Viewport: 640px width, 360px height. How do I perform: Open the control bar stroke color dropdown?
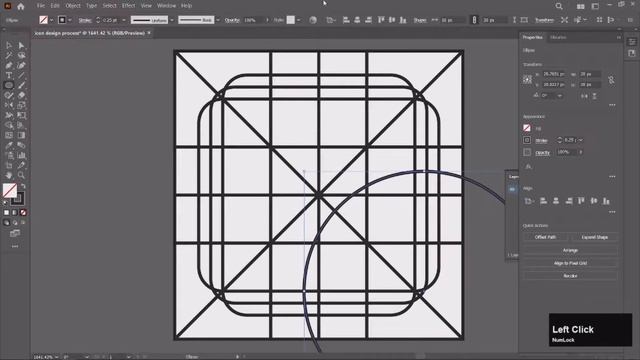click(x=70, y=20)
